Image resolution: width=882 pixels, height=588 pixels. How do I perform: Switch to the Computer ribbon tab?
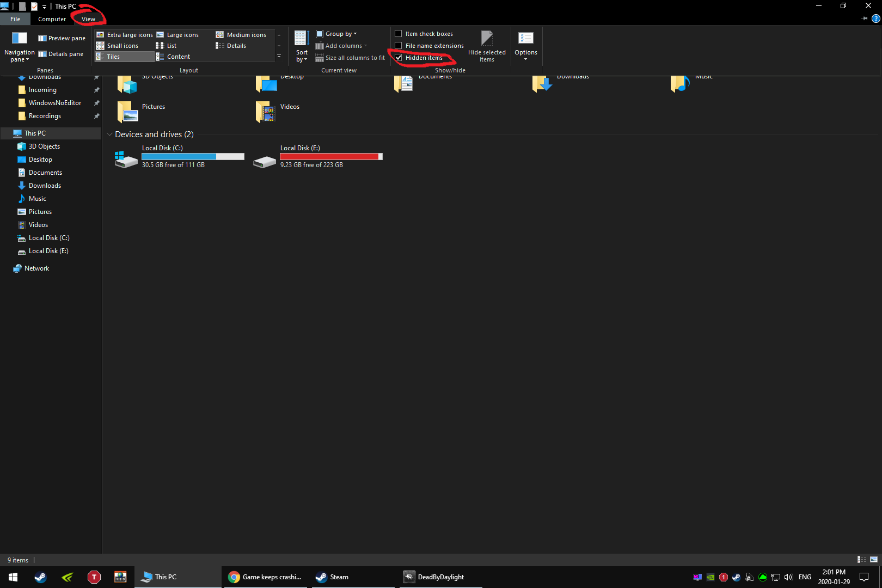pos(52,19)
